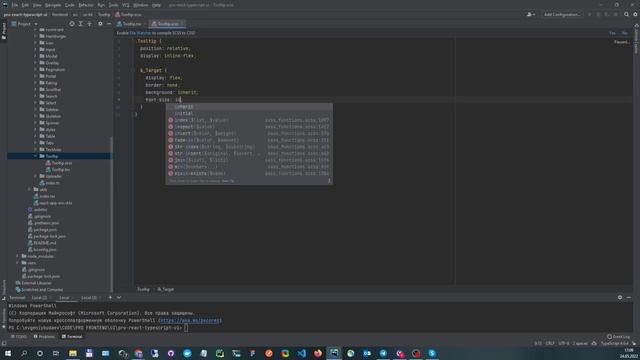
Task: Open Problems tool window tab
Action: click(x=44, y=337)
